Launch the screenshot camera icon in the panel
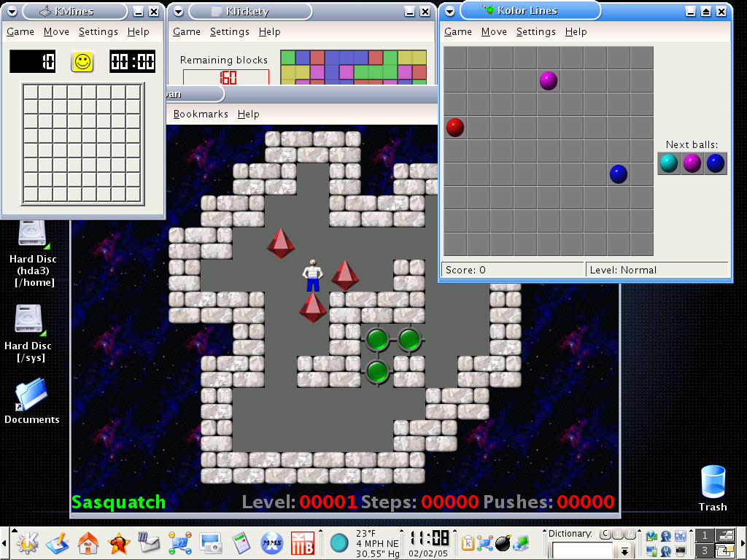The image size is (747, 560). coord(211,543)
